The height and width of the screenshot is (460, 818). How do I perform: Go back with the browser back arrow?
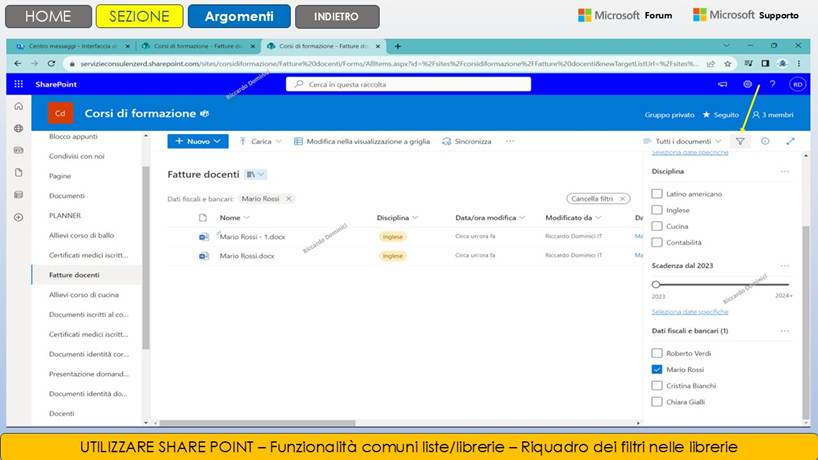click(18, 64)
